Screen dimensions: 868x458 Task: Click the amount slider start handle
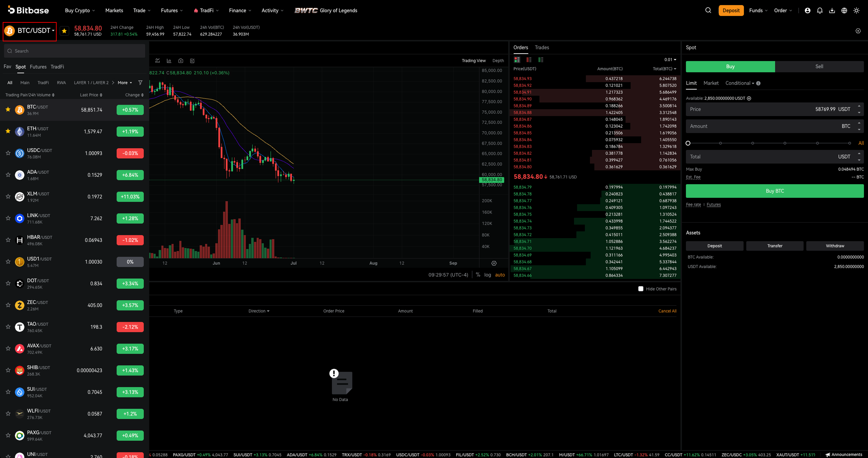point(688,143)
